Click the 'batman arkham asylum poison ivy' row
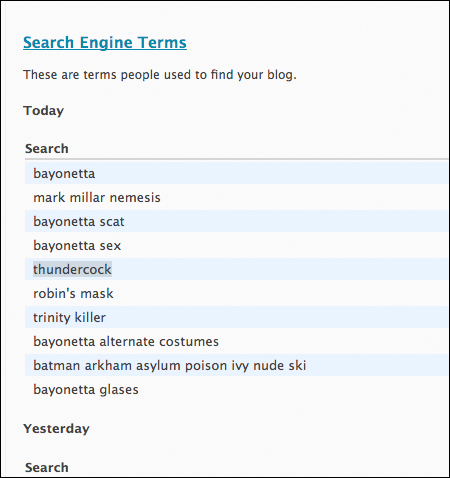Screen dimensions: 450x478 [x=236, y=365]
